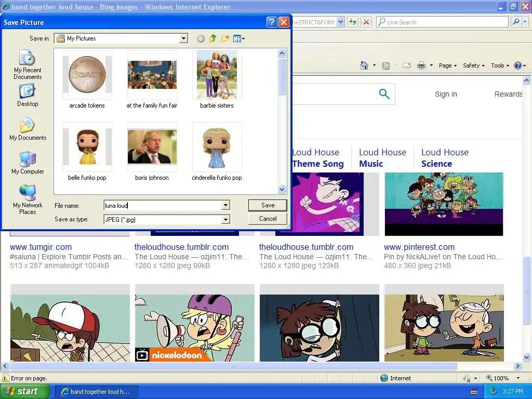Expand the Save as type dropdown
This screenshot has width=532, height=399.
(x=225, y=220)
